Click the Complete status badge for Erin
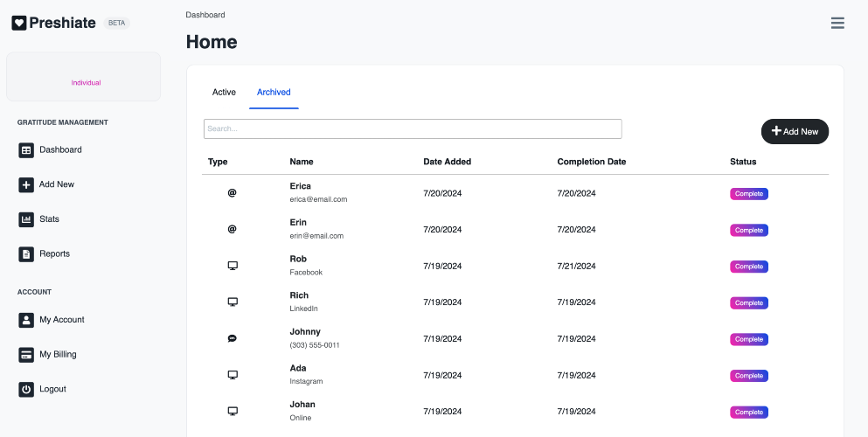This screenshot has height=437, width=868. 749,230
